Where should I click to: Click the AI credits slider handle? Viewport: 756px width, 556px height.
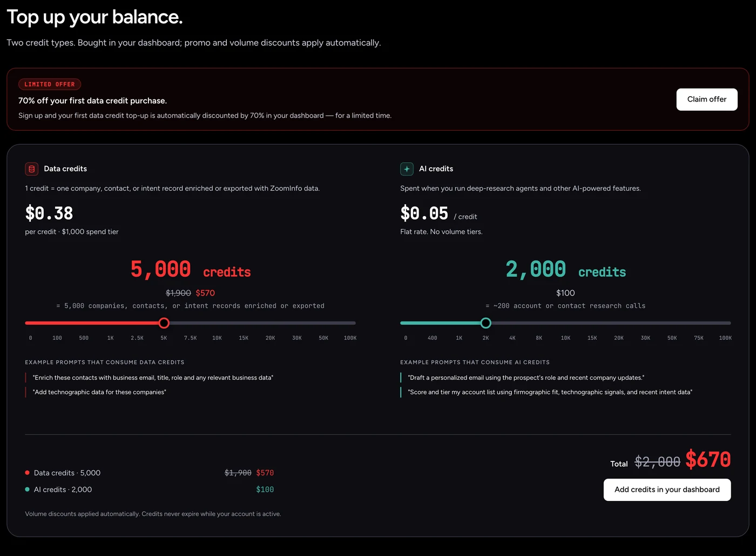click(485, 323)
